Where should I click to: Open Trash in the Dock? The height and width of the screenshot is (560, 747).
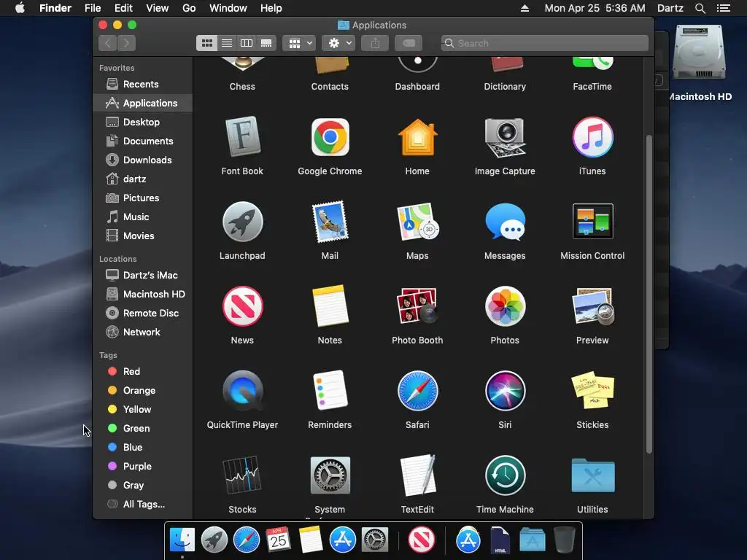(x=565, y=540)
